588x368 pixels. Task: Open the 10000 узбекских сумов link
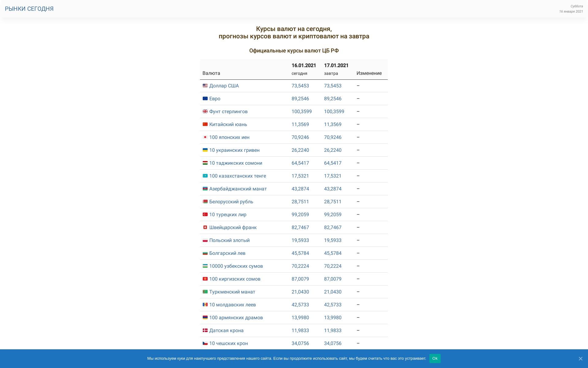[236, 266]
